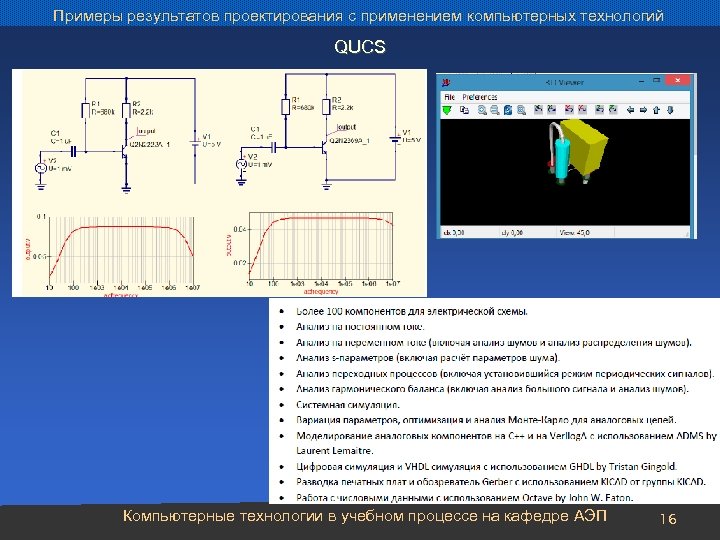The image size is (720, 540).
Task: Click the bullet starting 'Вариация параметров'
Action: (486, 420)
